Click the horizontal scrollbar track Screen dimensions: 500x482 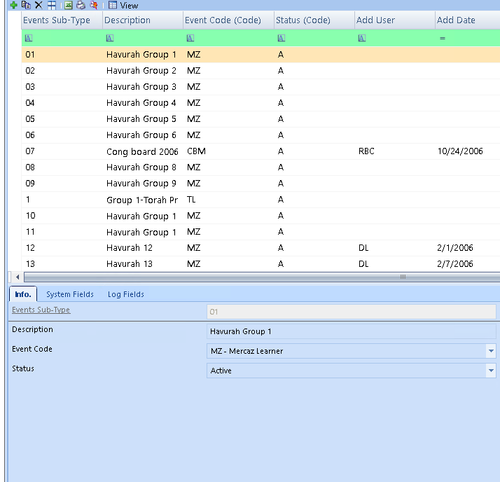coord(262,277)
